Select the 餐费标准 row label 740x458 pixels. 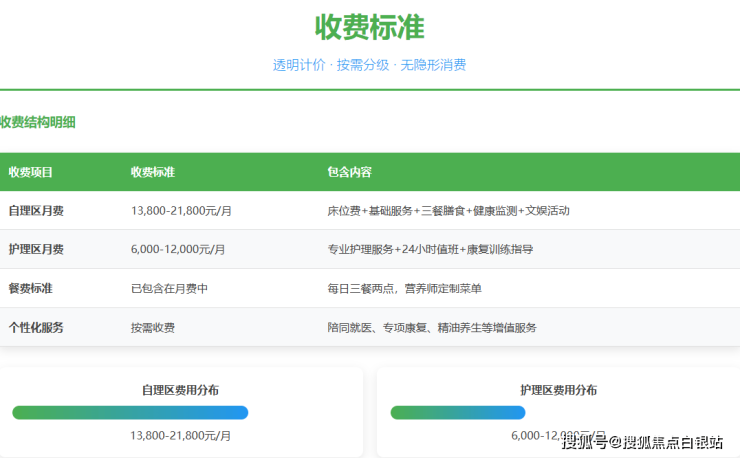[x=30, y=288]
